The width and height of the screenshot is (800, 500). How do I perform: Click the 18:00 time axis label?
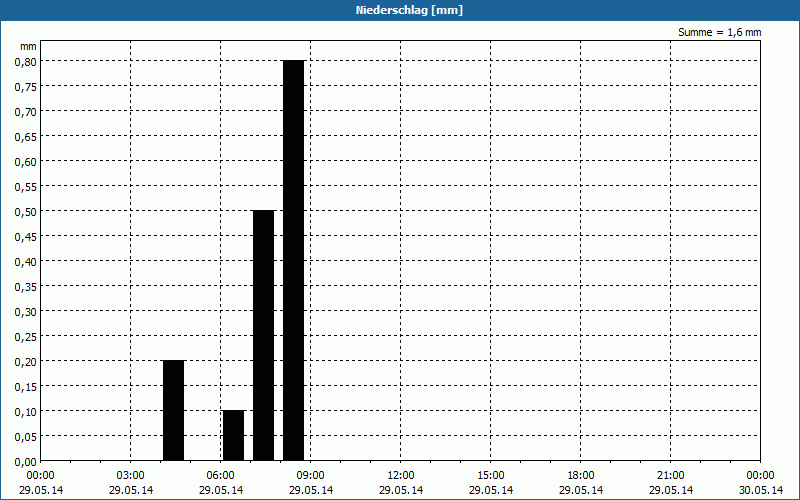pos(581,476)
